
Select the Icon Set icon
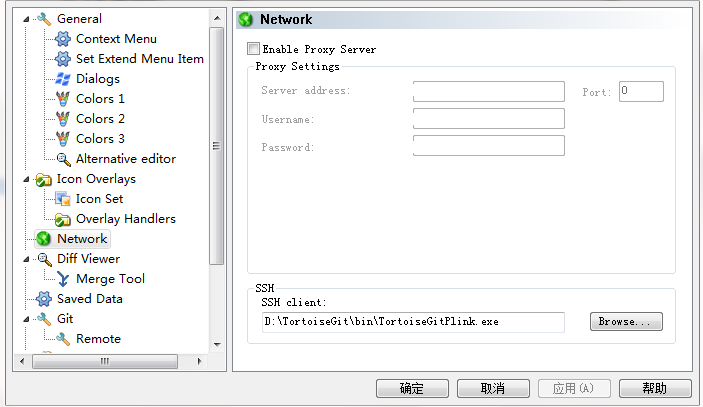click(63, 199)
